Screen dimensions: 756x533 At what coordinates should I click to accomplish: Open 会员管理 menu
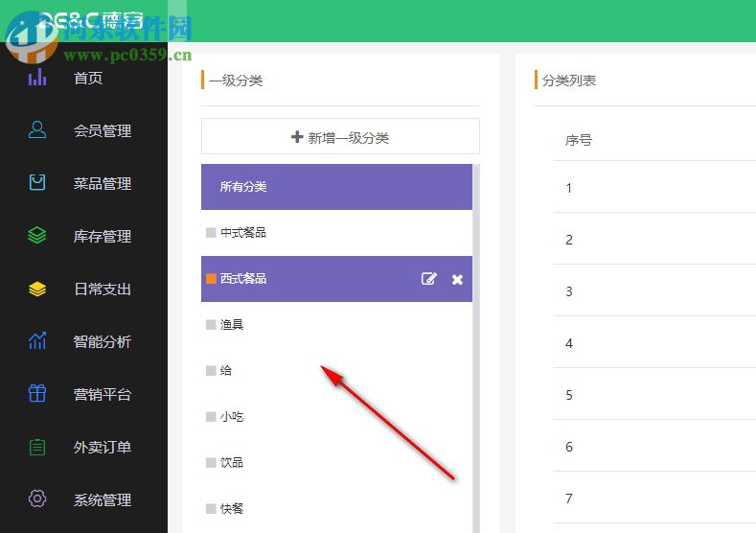[103, 130]
